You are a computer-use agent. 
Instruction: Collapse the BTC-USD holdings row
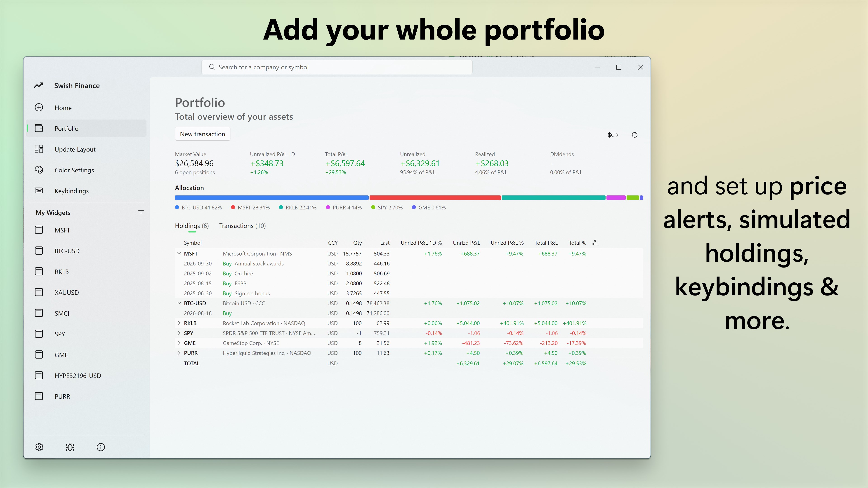179,303
